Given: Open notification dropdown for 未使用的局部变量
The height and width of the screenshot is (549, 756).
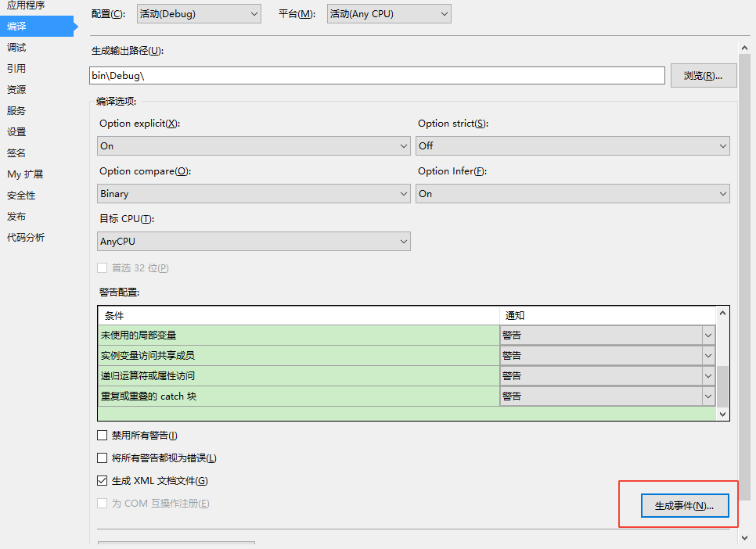Looking at the screenshot, I should click(x=707, y=335).
